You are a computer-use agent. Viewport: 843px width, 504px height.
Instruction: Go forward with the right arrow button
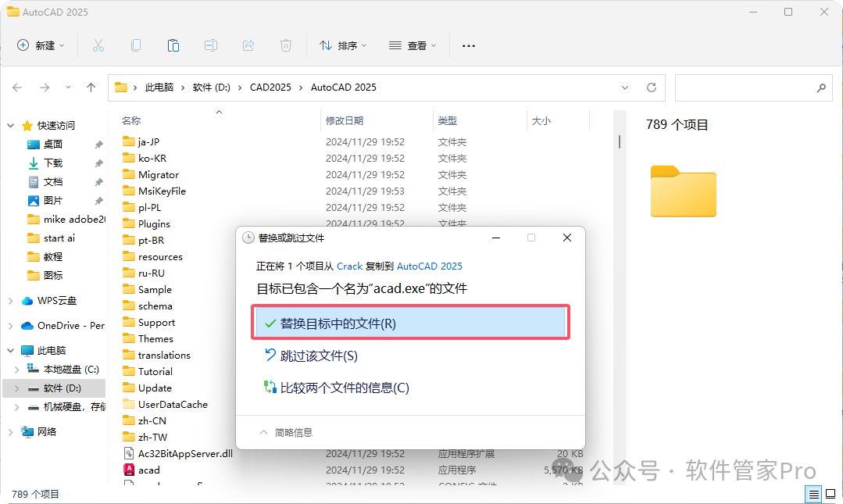45,88
